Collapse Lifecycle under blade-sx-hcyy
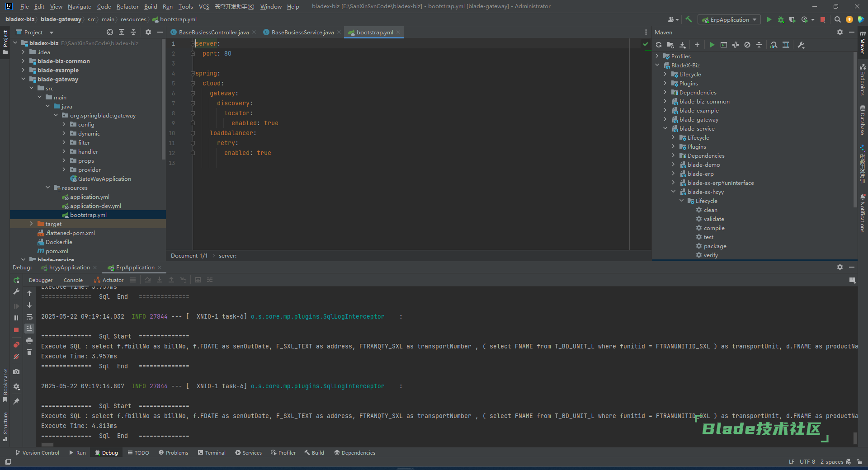868x470 pixels. tap(682, 201)
